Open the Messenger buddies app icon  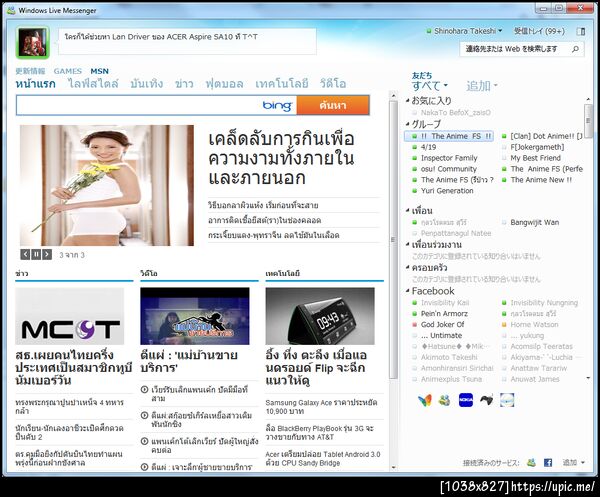(445, 400)
